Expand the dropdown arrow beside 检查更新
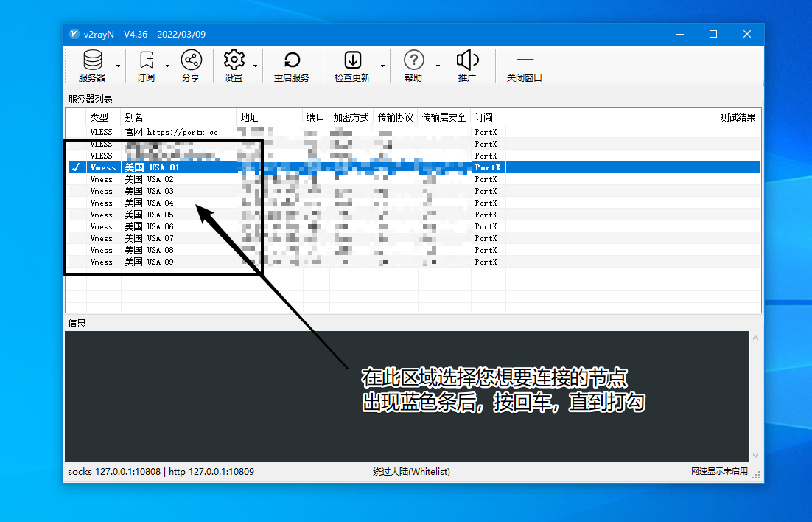 pyautogui.click(x=382, y=66)
